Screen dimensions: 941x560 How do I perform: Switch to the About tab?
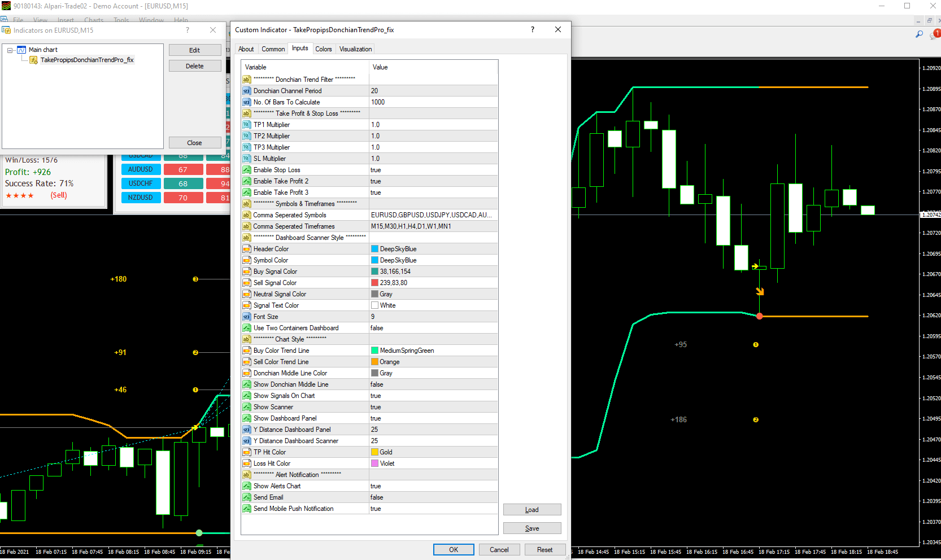(246, 49)
